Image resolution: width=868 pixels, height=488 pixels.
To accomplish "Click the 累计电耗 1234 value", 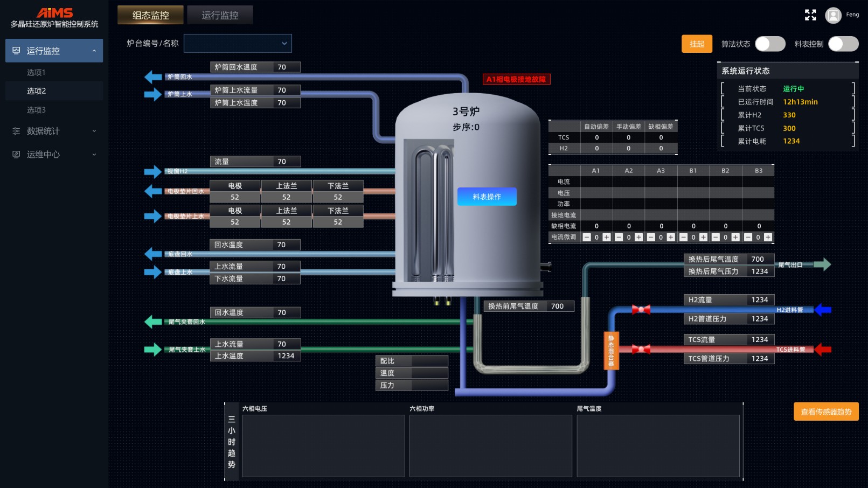I will [x=791, y=141].
